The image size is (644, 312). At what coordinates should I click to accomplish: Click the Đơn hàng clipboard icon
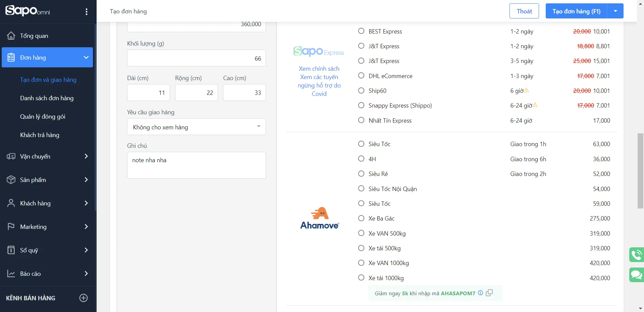(11, 57)
